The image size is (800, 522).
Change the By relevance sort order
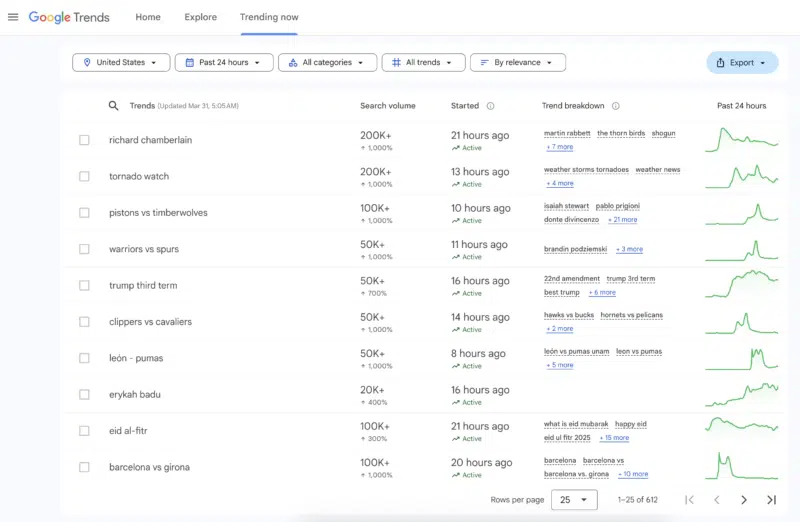tap(517, 62)
